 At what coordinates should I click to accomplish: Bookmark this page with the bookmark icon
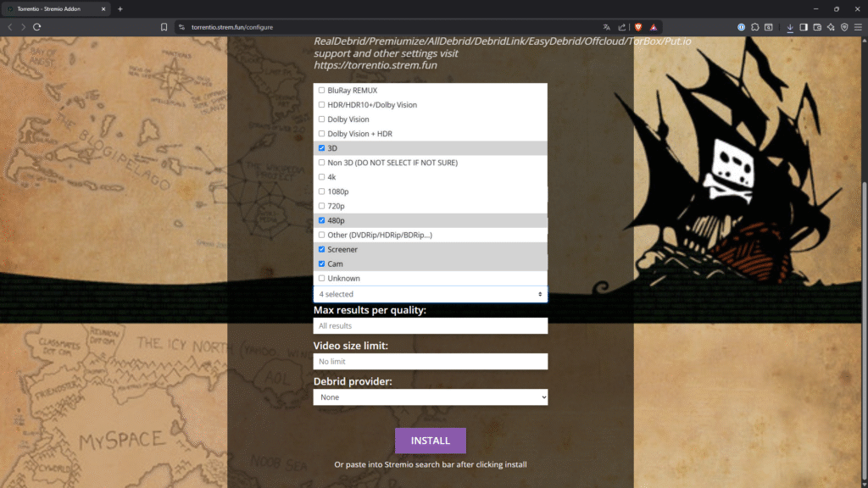click(x=164, y=27)
